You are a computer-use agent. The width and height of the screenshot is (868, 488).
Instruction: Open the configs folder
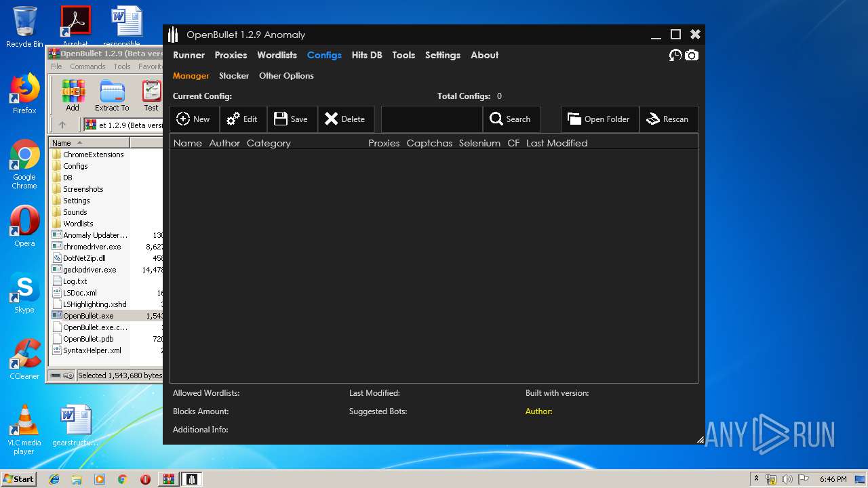click(x=599, y=119)
